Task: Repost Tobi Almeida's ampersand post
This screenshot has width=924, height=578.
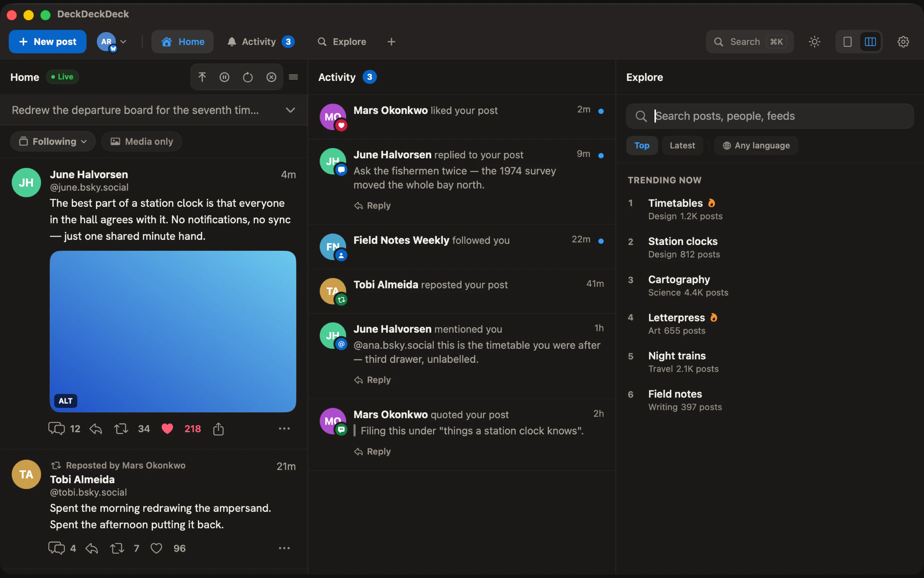Action: click(x=117, y=548)
